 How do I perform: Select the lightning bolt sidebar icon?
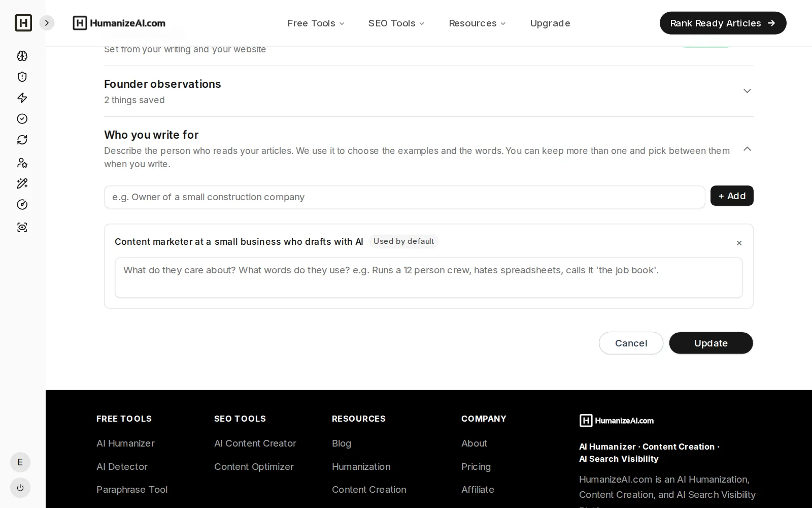22,98
